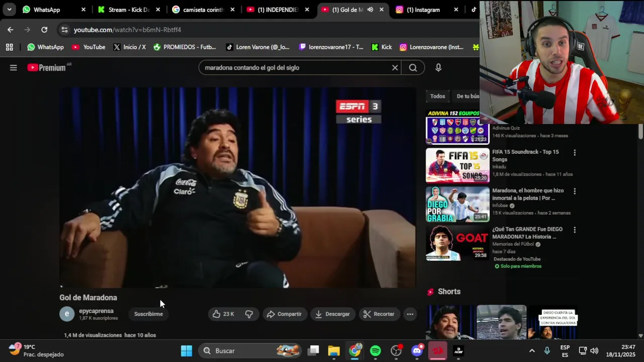Close the Gol de Maradona tab

[381, 10]
